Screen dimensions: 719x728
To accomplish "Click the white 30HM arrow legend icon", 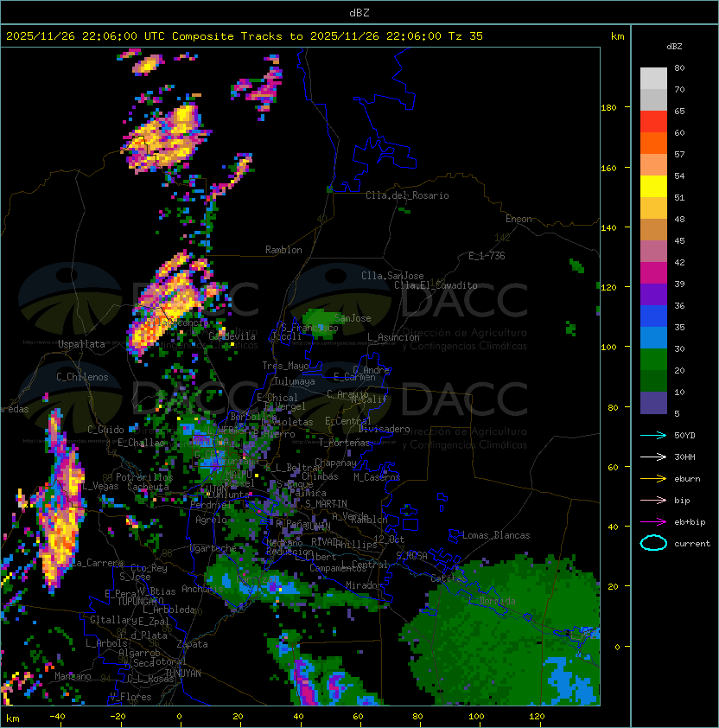I will [653, 457].
